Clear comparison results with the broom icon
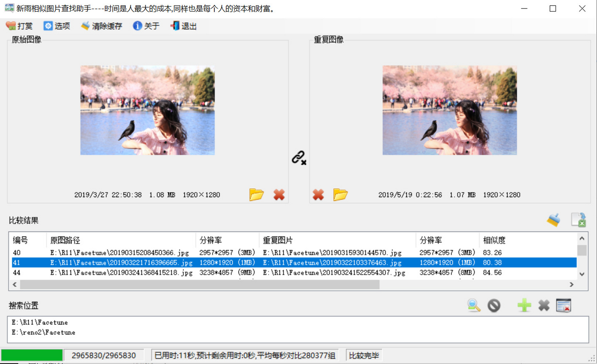Screen dimensions: 597x364 click(553, 220)
